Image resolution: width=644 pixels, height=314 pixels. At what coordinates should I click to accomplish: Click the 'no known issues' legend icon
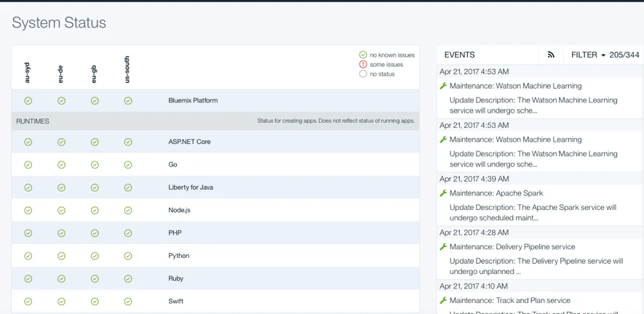click(x=363, y=55)
